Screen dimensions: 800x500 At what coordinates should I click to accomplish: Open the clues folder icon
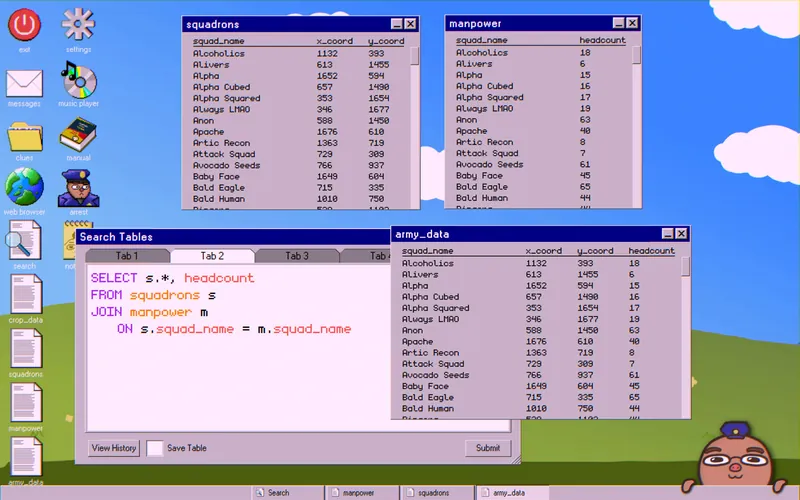24,137
